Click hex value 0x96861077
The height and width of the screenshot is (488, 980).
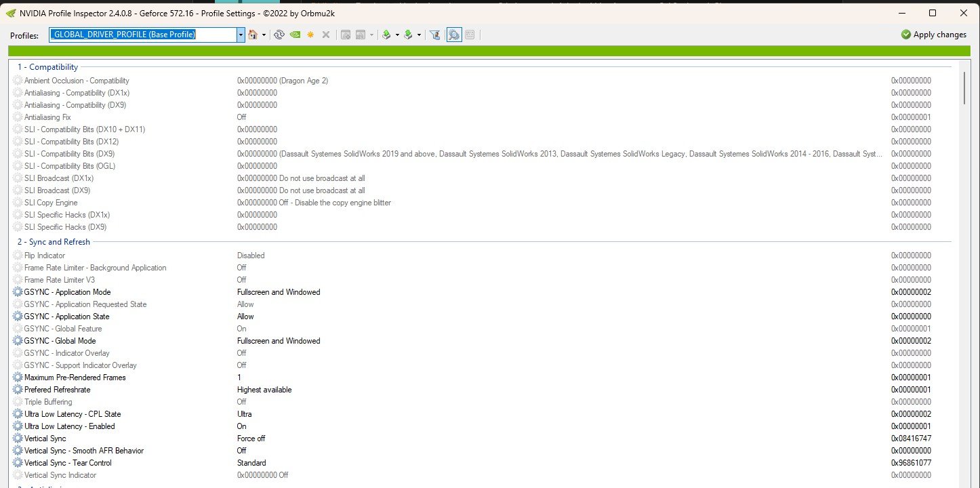pos(911,463)
